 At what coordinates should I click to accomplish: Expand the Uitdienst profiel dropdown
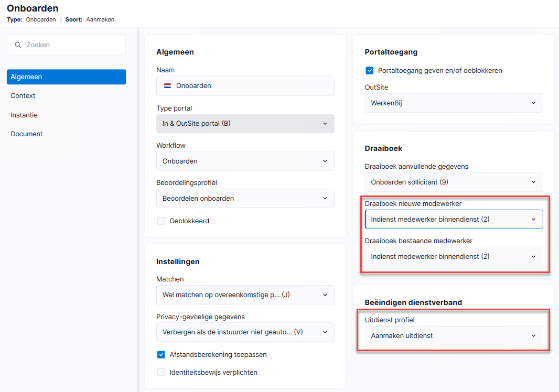pos(454,336)
